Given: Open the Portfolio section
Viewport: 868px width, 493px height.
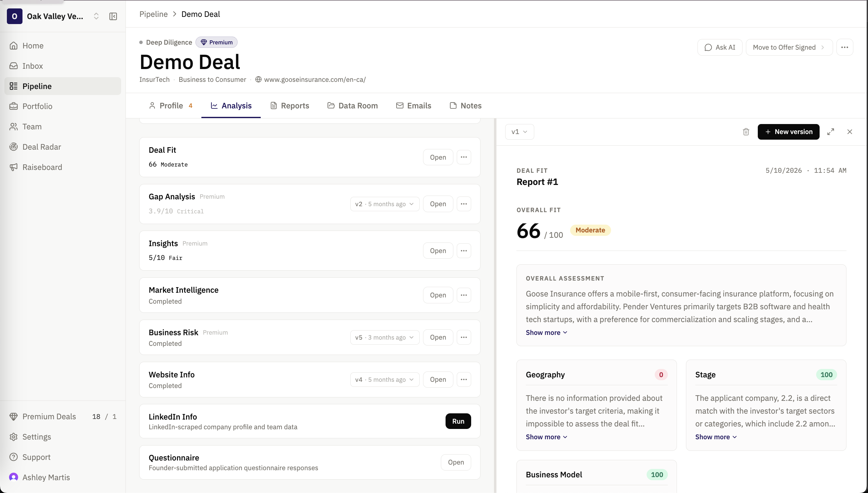Looking at the screenshot, I should (x=63, y=106).
